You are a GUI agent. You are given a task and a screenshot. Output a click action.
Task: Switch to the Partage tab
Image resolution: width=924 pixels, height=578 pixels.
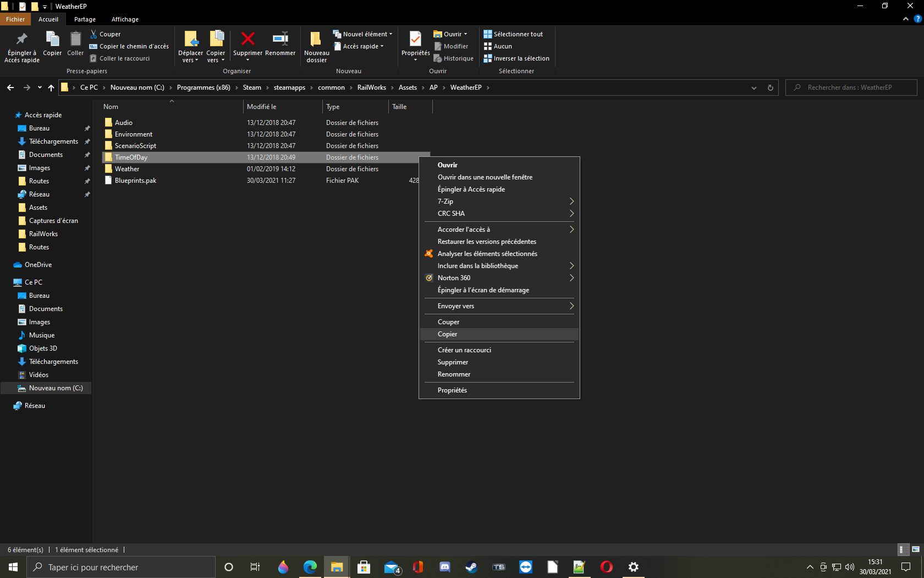coord(85,19)
